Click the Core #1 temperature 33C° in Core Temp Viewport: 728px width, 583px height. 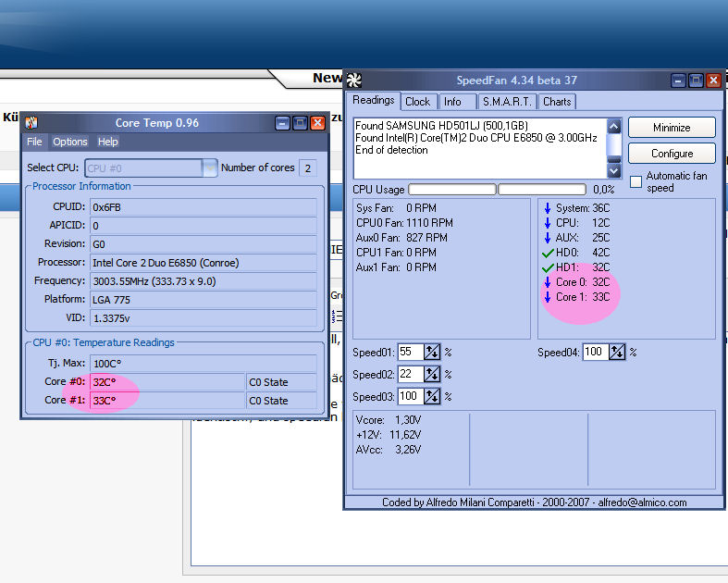(x=167, y=401)
